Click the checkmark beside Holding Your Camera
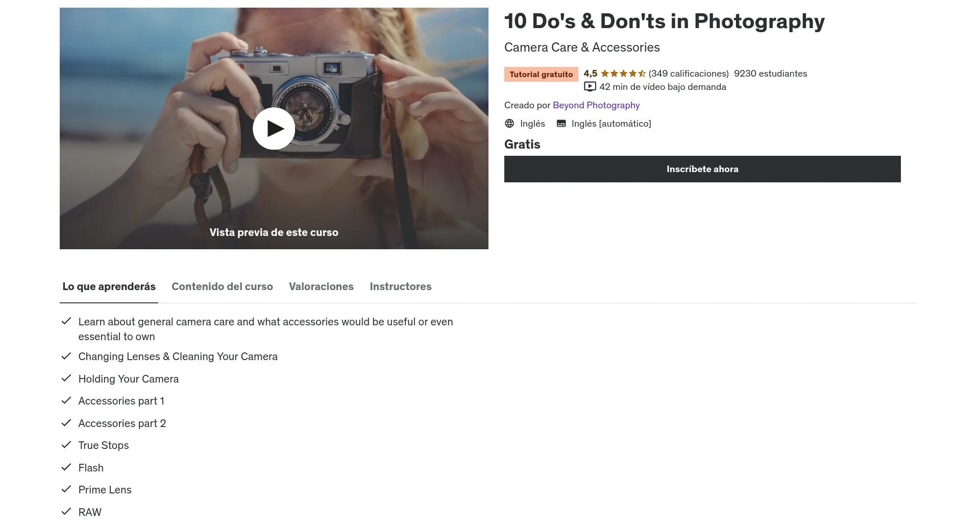The width and height of the screenshot is (980, 522). click(66, 378)
